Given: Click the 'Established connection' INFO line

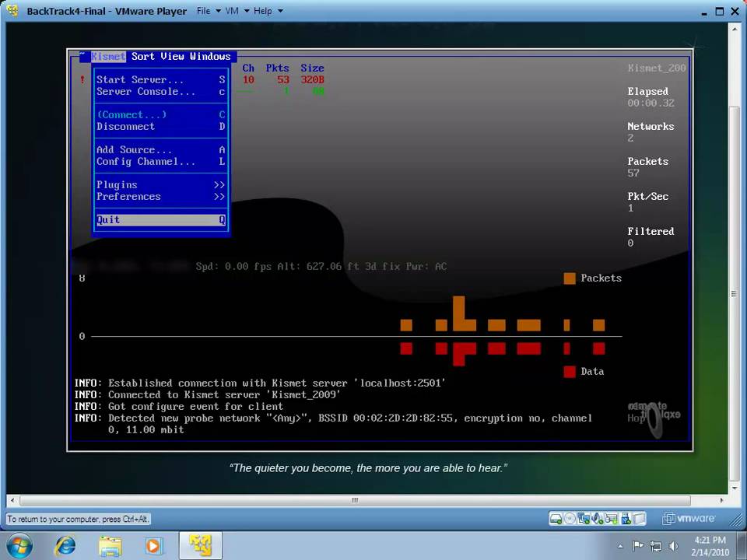Looking at the screenshot, I should [260, 383].
